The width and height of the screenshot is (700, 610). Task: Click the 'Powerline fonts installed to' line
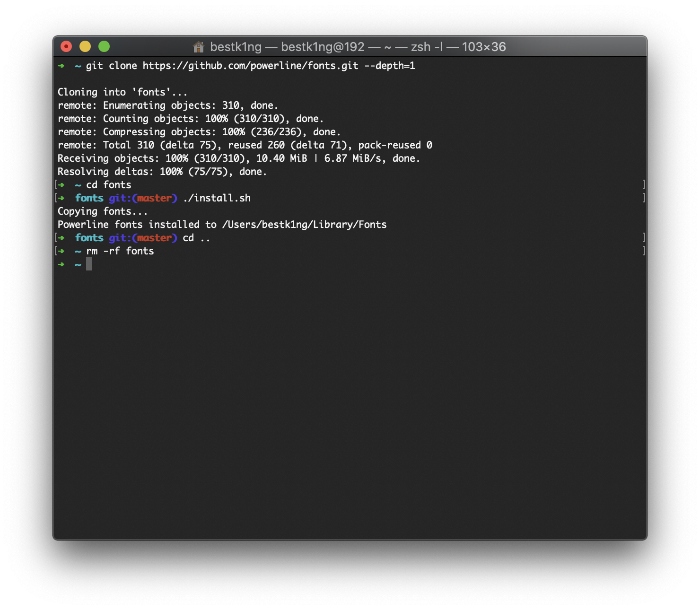[x=222, y=225]
